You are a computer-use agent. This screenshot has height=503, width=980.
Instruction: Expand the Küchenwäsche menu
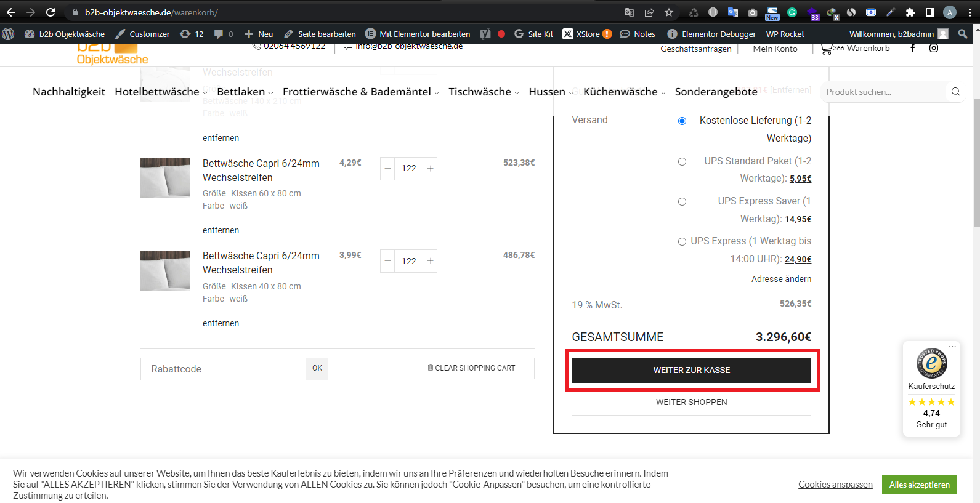click(625, 92)
